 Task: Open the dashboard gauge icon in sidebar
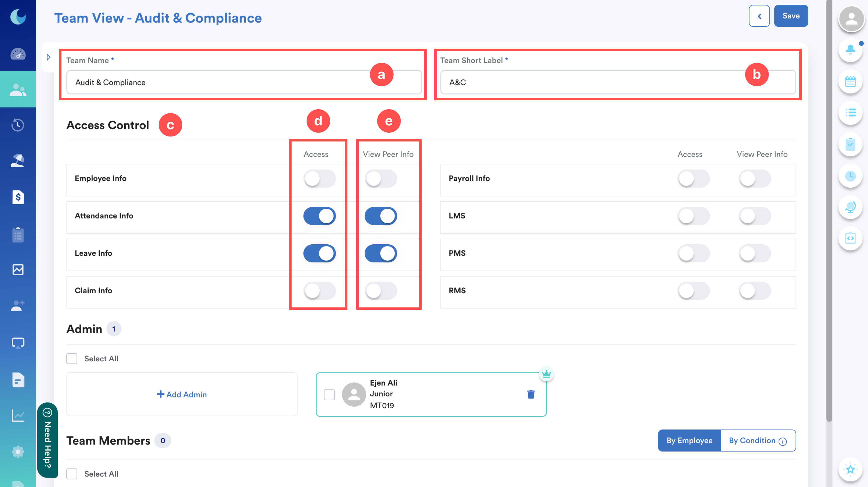[18, 54]
